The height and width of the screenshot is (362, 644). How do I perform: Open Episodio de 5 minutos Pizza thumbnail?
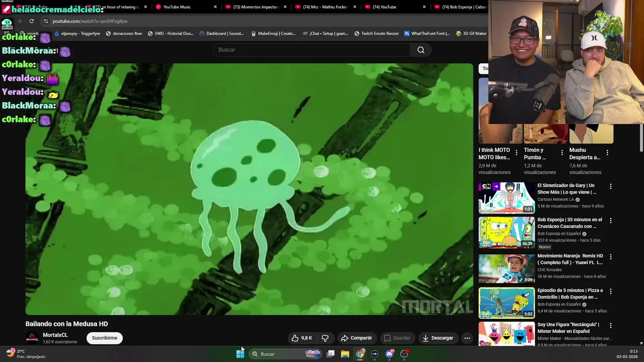[x=507, y=303]
